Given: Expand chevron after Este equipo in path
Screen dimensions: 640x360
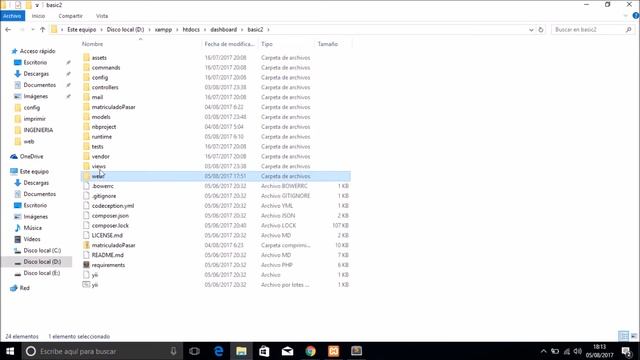Looking at the screenshot, I should 101,30.
